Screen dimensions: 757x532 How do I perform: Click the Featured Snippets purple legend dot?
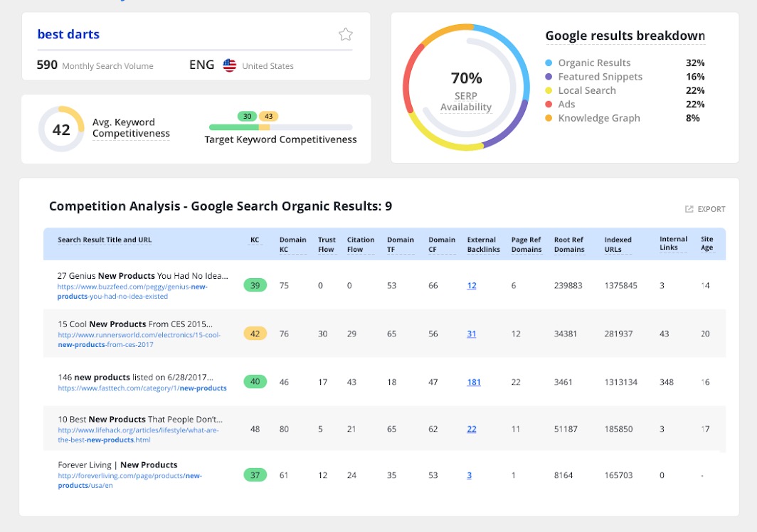[x=549, y=77]
